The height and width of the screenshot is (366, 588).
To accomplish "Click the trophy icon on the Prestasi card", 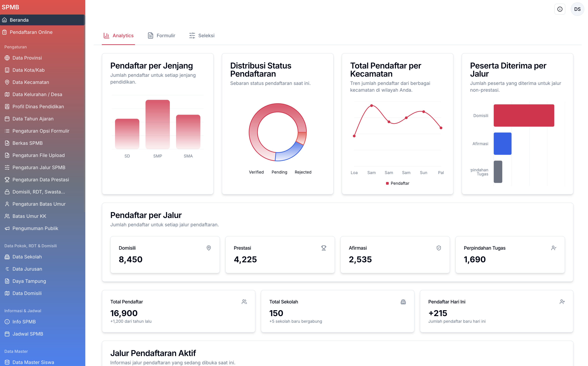I will (x=324, y=248).
